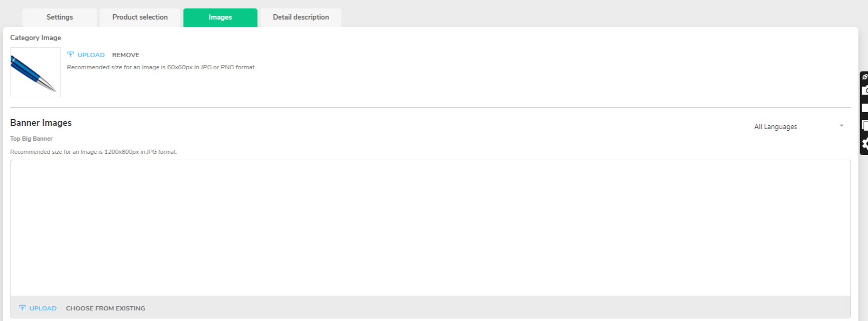The height and width of the screenshot is (321, 868).
Task: Open the All Languages dropdown
Action: [799, 126]
